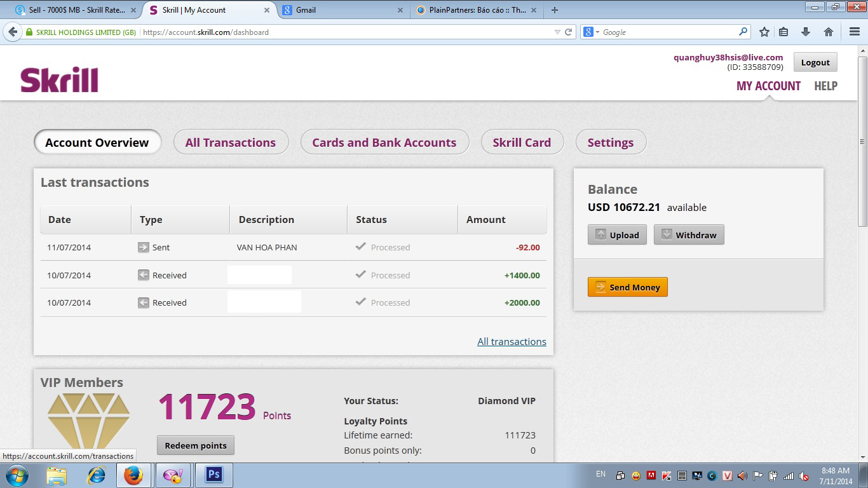Image resolution: width=868 pixels, height=488 pixels.
Task: Open the All Transactions tab
Action: (x=231, y=142)
